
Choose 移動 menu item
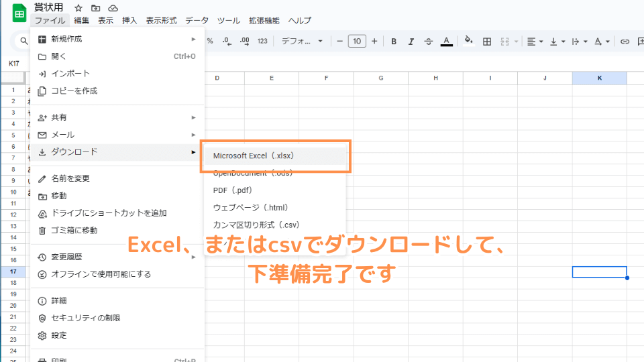pyautogui.click(x=117, y=196)
